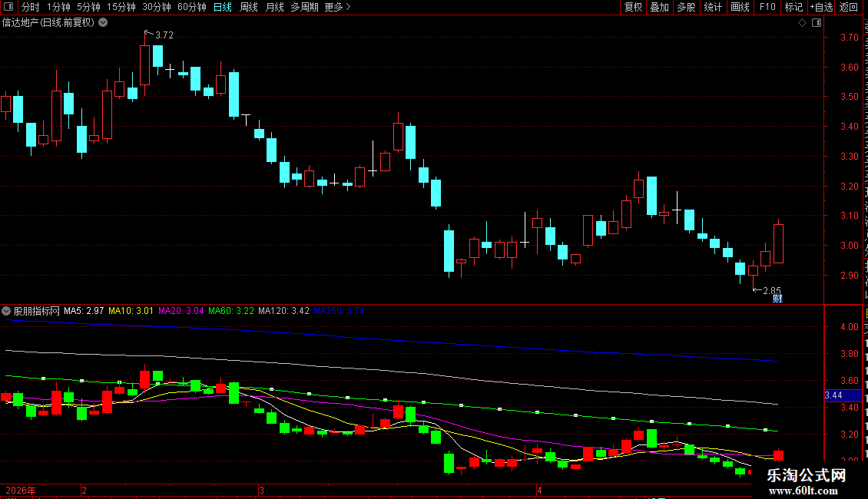868x499 pixels.
Task: Click the diamond marker icon above chart
Action: (x=802, y=23)
